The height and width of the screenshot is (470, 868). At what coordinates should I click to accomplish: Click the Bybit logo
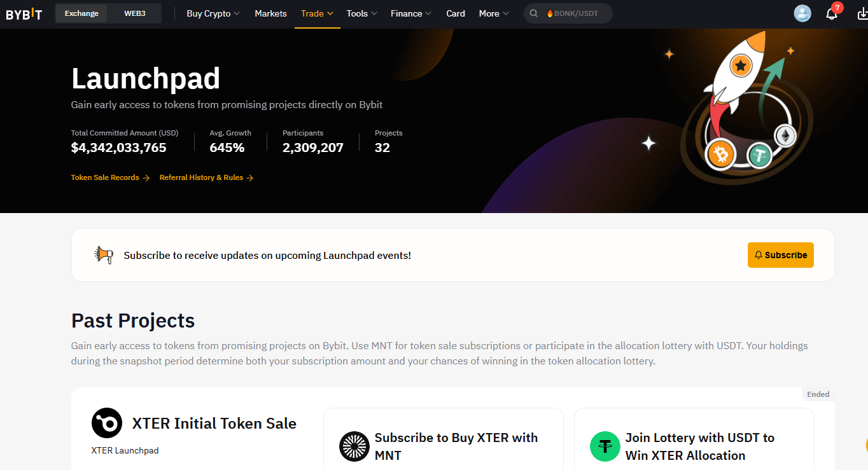coord(24,14)
